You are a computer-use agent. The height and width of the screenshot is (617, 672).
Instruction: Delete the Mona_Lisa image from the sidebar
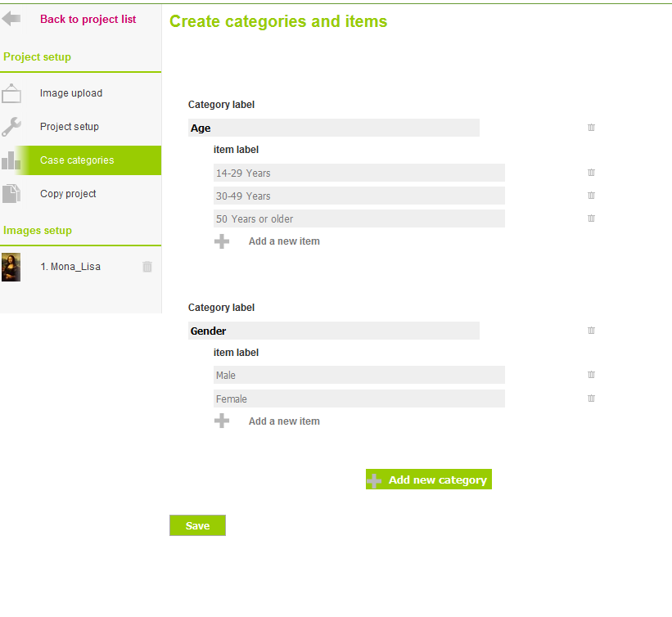click(147, 267)
